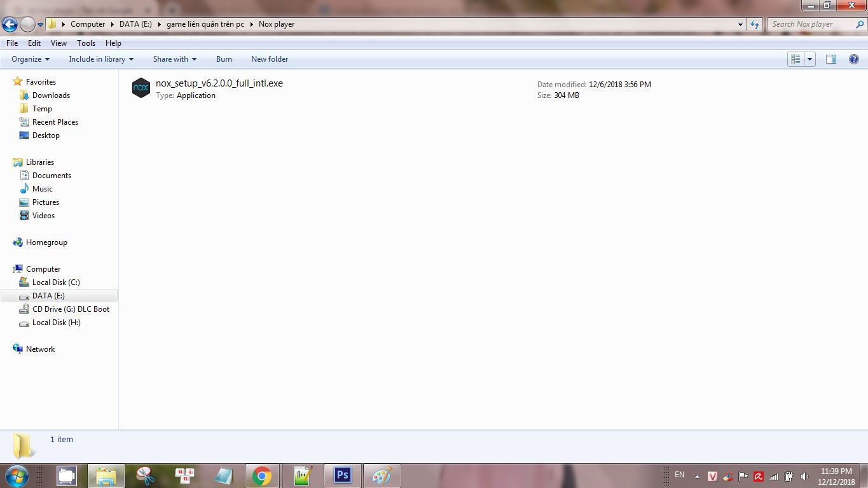Open the Tools menu
Viewport: 868px width, 488px height.
click(86, 43)
